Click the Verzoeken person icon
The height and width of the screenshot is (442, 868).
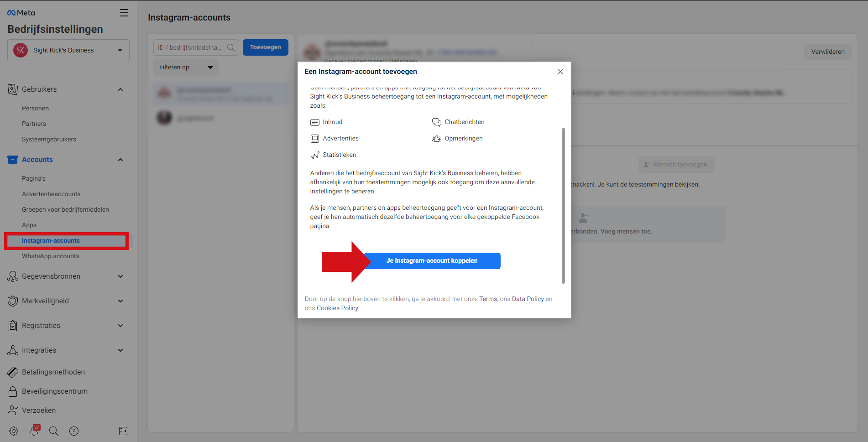pos(13,411)
